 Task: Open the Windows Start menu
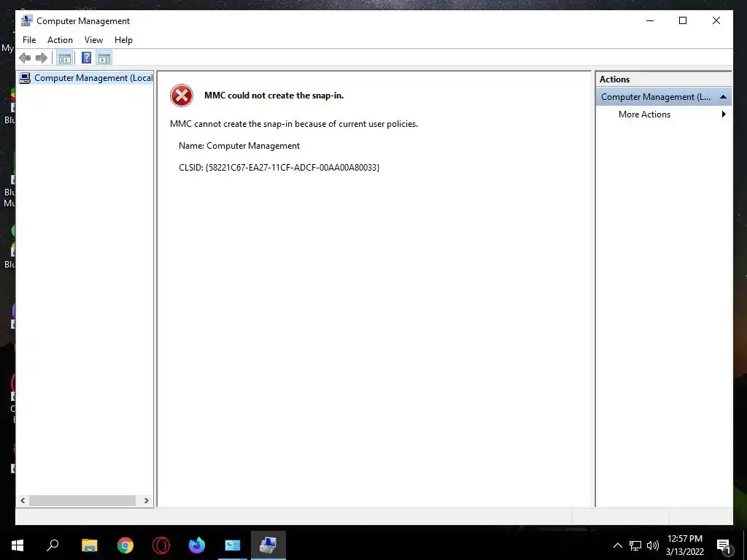click(x=18, y=545)
